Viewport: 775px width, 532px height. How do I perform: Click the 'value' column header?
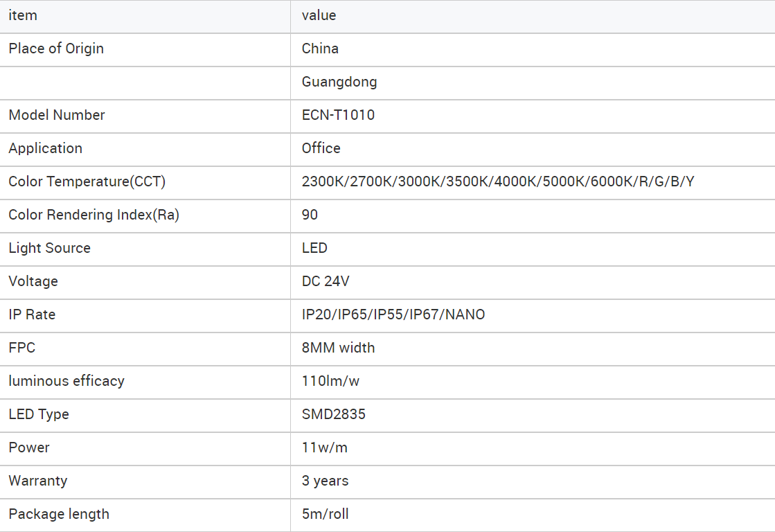(319, 15)
